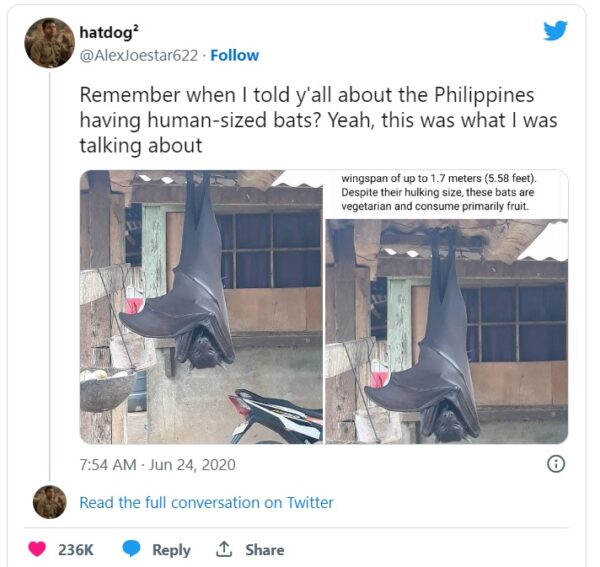View the left bat photo with motorcycle
The height and width of the screenshot is (567, 600).
coord(201,307)
